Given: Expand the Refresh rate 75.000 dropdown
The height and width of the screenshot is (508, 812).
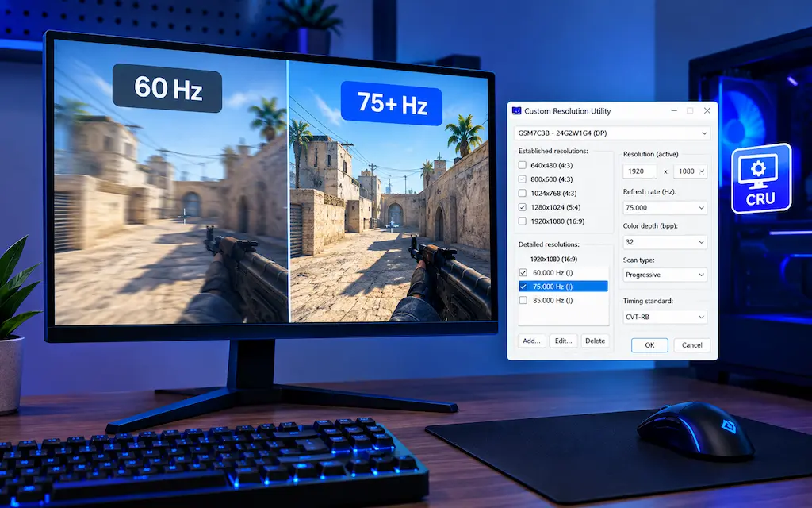Looking at the screenshot, I should pyautogui.click(x=665, y=208).
